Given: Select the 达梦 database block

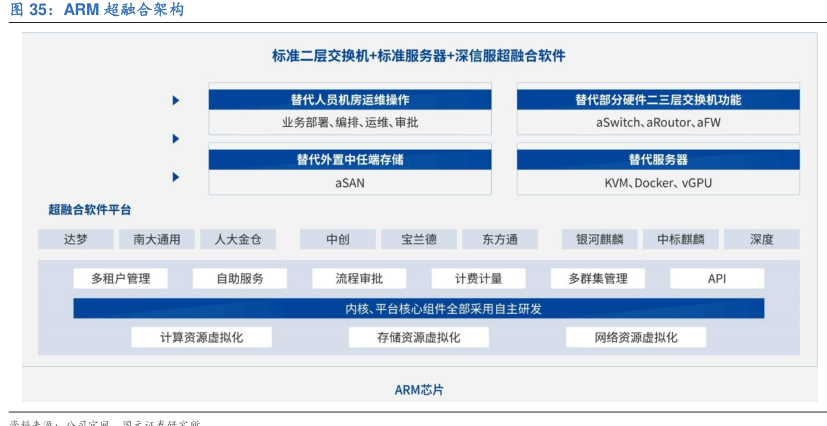Looking at the screenshot, I should pos(76,240).
